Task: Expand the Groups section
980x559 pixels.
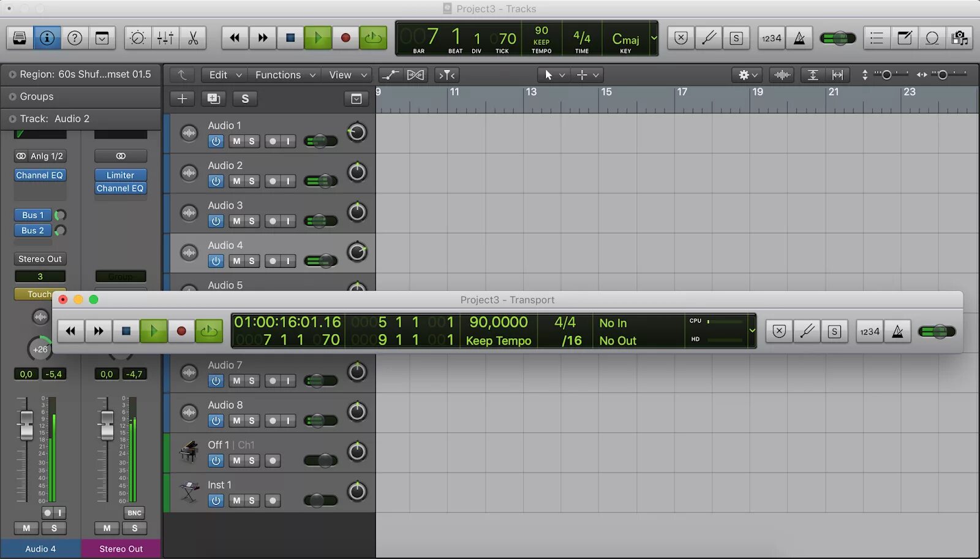Action: point(12,97)
